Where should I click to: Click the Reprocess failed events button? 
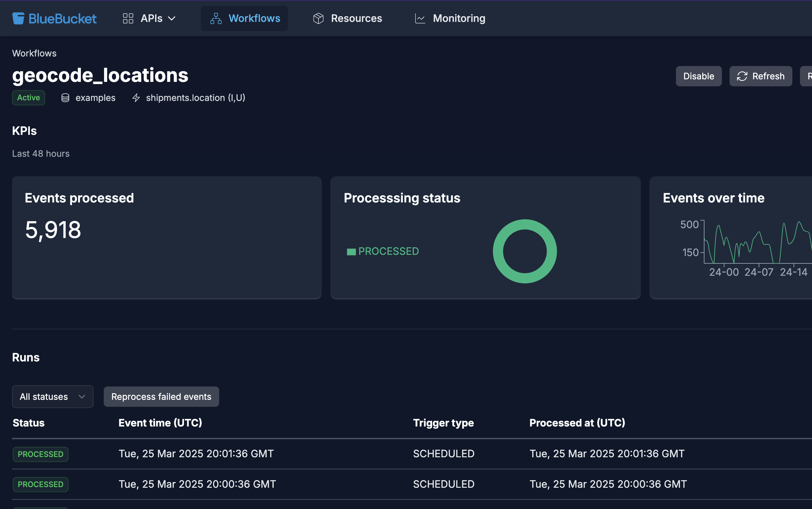tap(161, 397)
